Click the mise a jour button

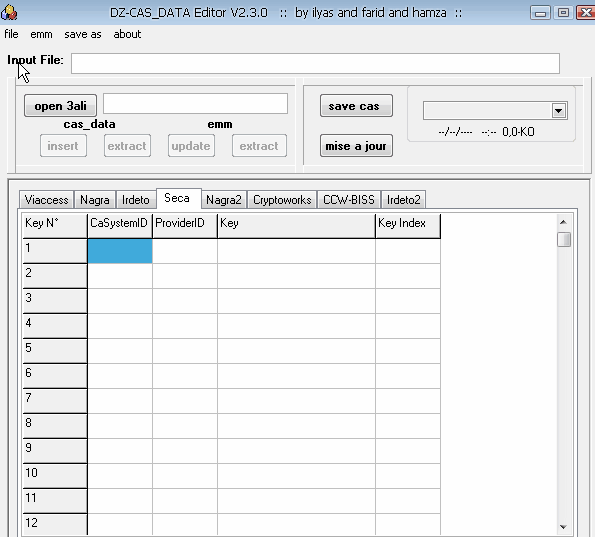[x=356, y=146]
